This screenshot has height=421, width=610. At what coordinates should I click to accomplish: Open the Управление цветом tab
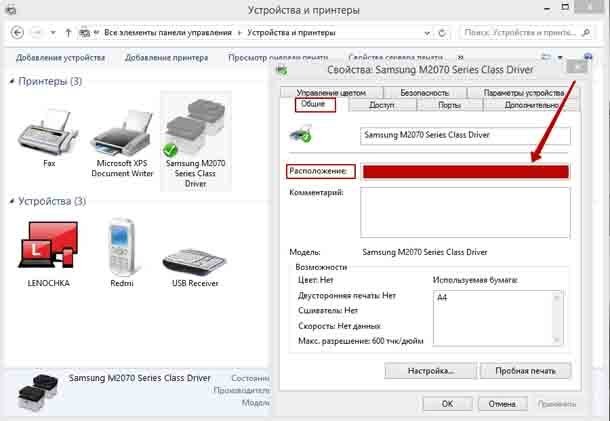click(331, 93)
